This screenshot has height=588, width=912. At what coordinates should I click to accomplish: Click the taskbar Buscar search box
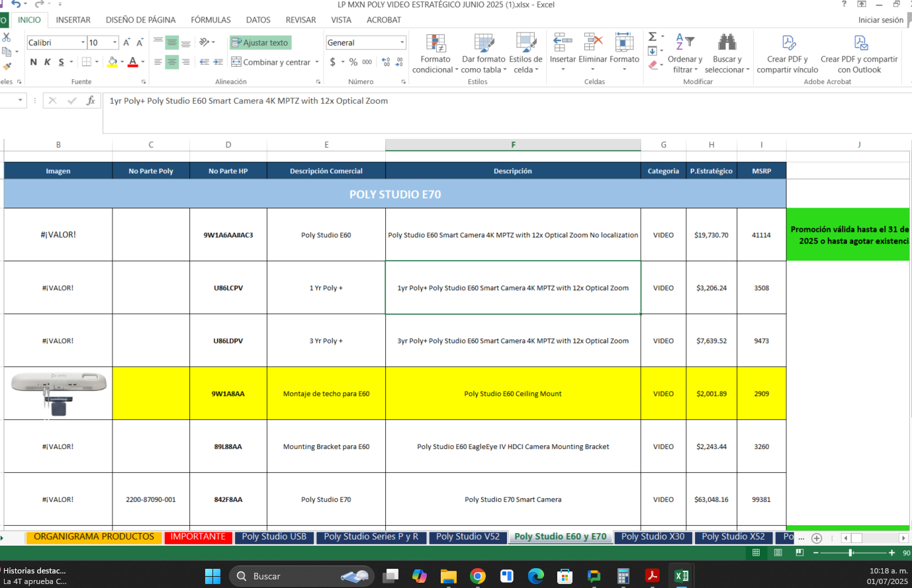pyautogui.click(x=301, y=576)
